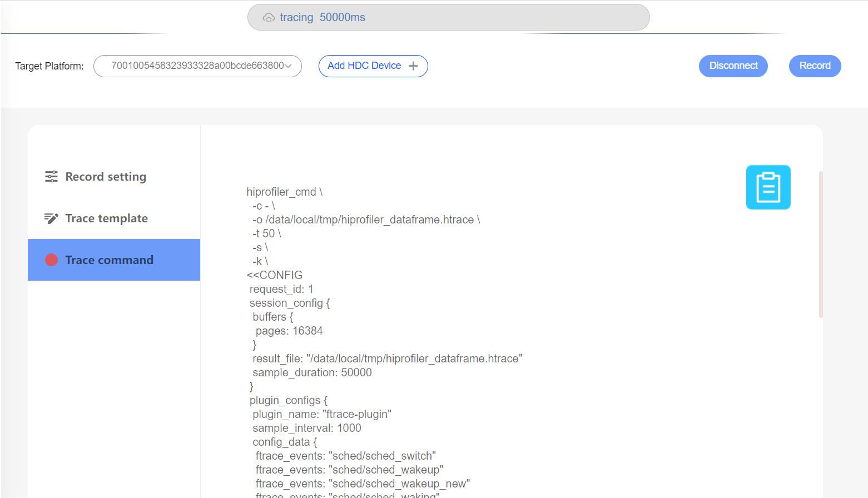
Task: Click the plus icon on Add HDC Device
Action: point(413,66)
